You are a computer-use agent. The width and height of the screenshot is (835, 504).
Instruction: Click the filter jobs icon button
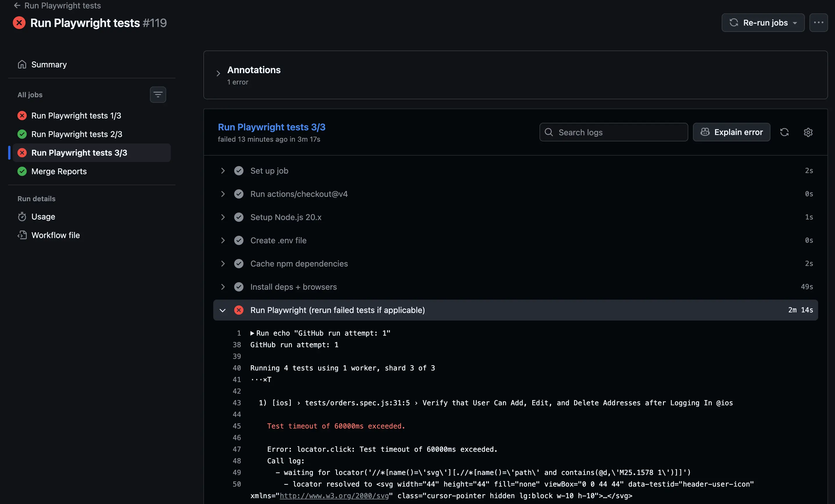(158, 95)
